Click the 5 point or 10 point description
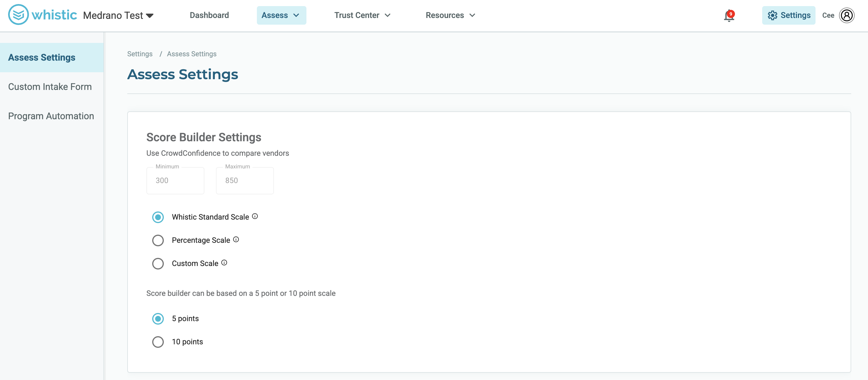 tap(241, 293)
